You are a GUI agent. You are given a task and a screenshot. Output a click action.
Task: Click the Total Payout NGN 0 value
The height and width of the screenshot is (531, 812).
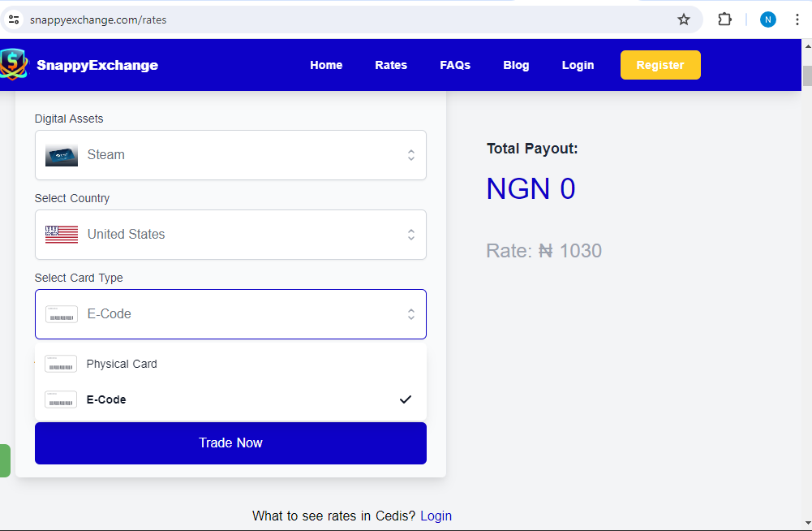[531, 188]
